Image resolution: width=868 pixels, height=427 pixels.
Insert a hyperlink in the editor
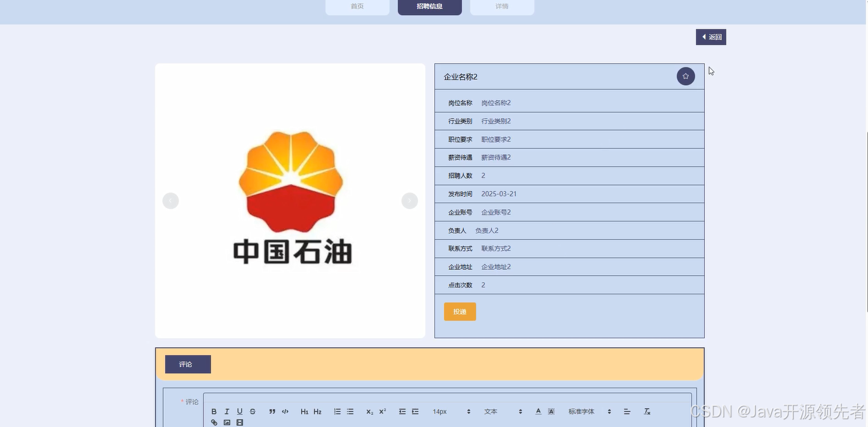tap(214, 422)
